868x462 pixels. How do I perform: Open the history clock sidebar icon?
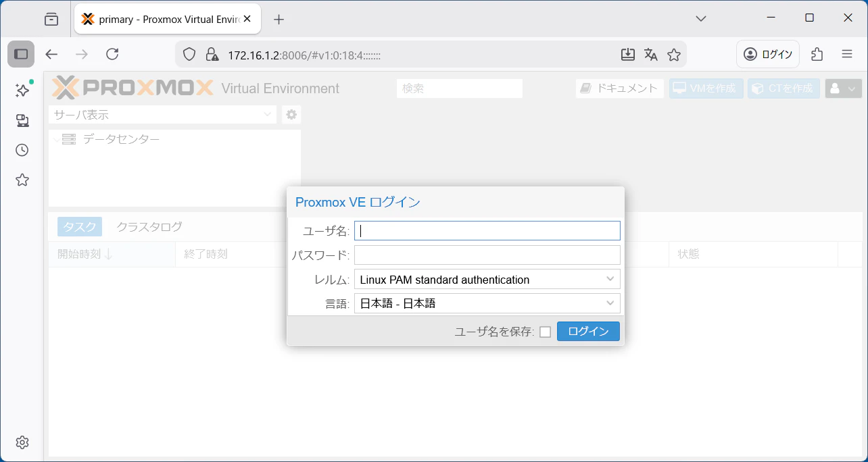(22, 150)
